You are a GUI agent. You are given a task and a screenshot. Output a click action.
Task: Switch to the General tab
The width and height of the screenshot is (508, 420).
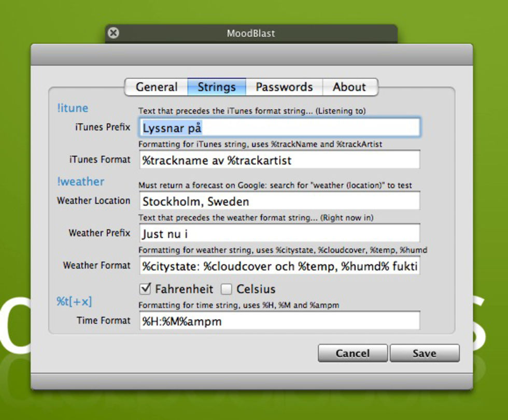[156, 87]
